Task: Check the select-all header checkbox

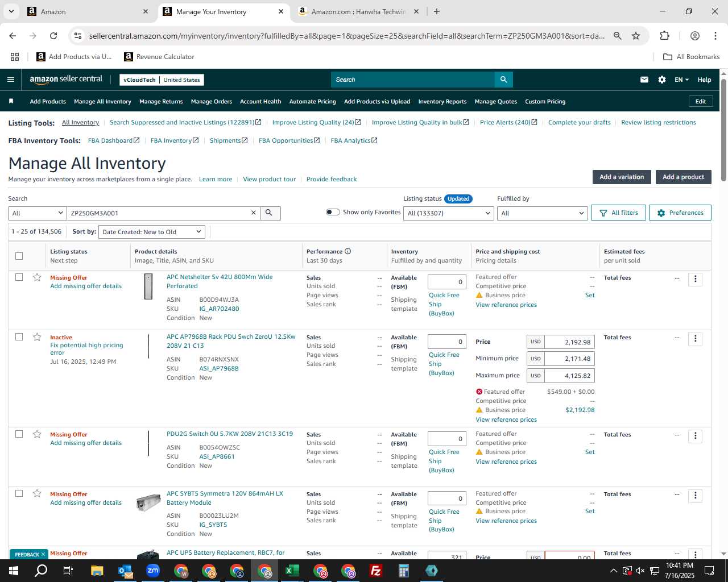Action: click(x=19, y=256)
